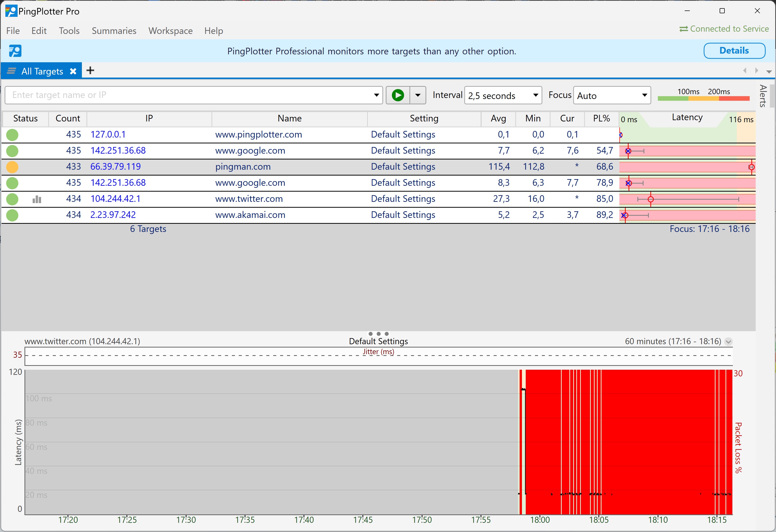Click the latency bar for pingman.com
776x532 pixels.
[x=687, y=167]
